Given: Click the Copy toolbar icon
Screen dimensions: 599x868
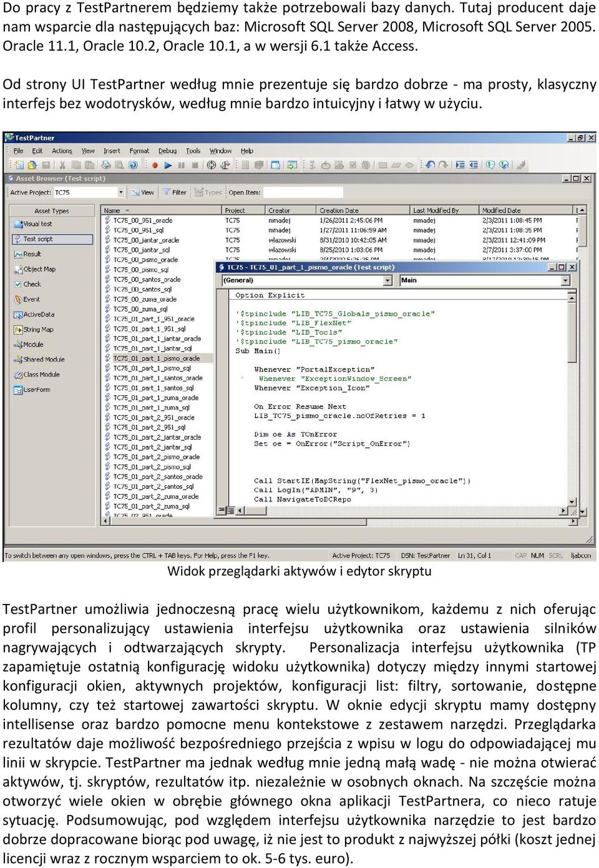Looking at the screenshot, I should click(75, 165).
